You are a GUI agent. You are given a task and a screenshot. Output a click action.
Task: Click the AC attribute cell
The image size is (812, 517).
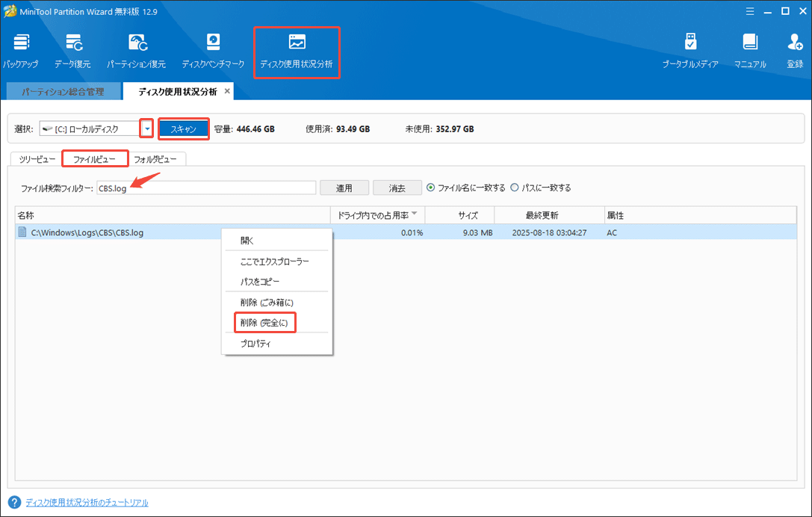pos(612,232)
